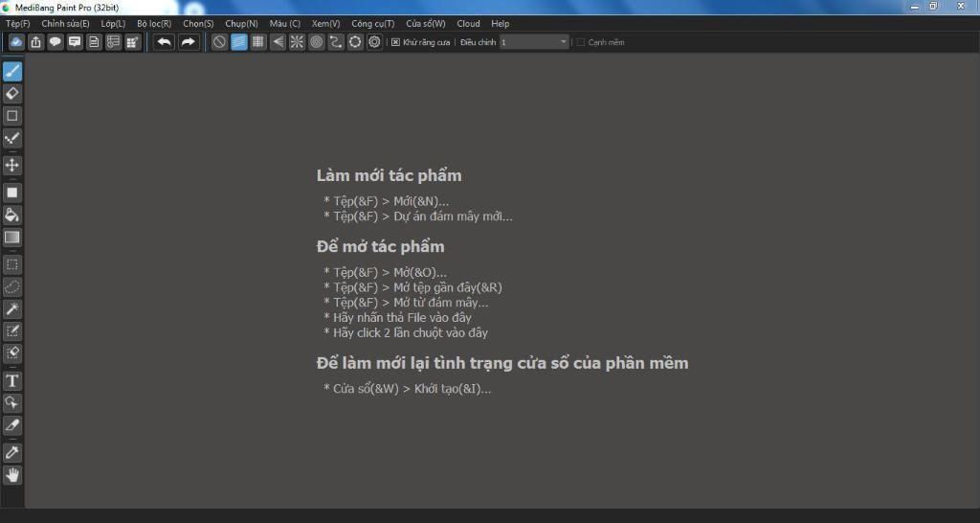Screen dimensions: 980x523
Task: Select the Magic Wand tool
Action: click(x=11, y=308)
